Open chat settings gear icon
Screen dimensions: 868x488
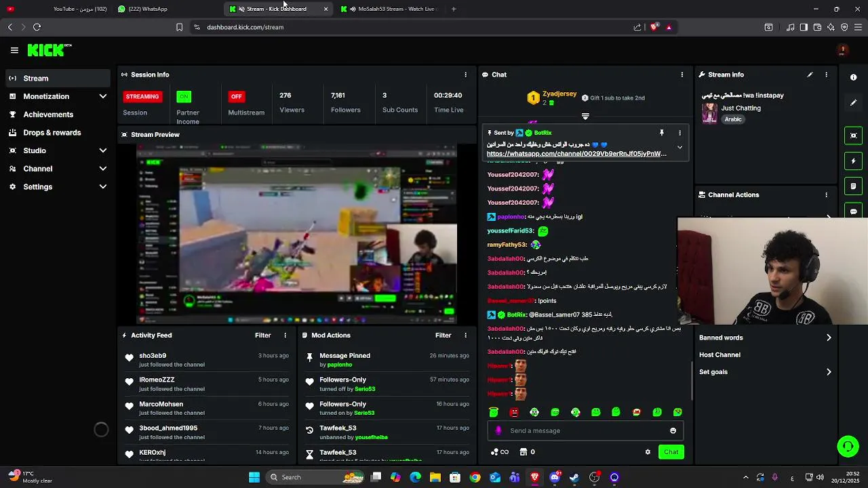648,452
